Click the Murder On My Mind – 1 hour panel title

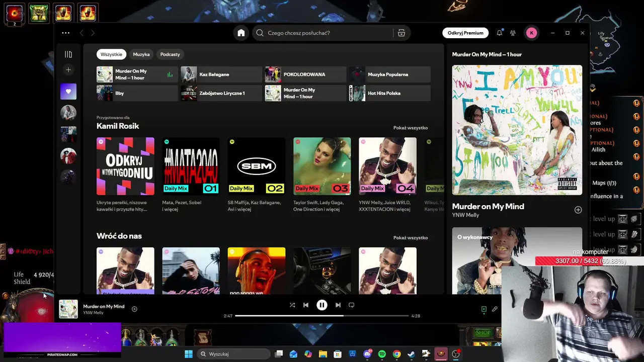tap(487, 54)
